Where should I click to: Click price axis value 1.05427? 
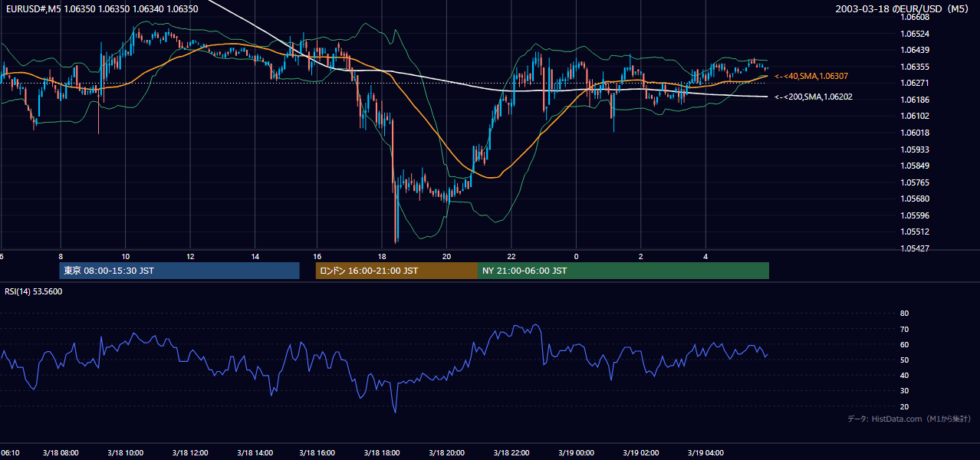(x=915, y=248)
